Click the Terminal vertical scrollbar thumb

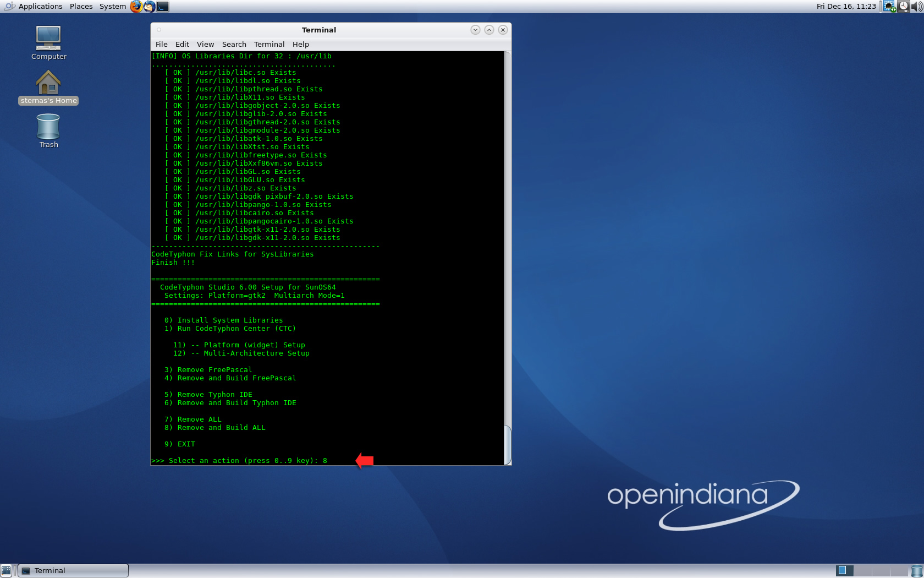pos(508,445)
